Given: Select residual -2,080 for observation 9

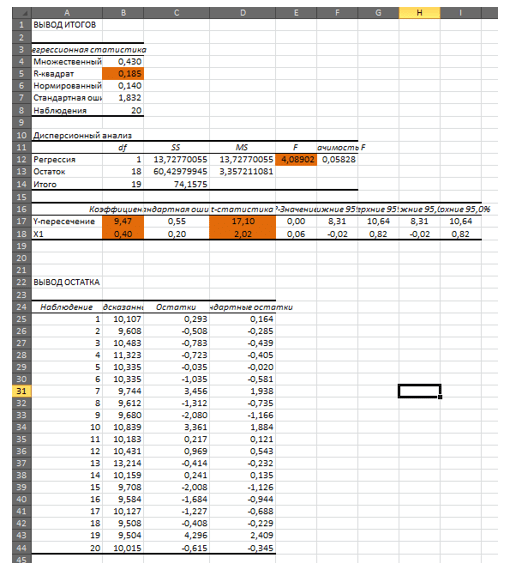Looking at the screenshot, I should pyautogui.click(x=177, y=415).
